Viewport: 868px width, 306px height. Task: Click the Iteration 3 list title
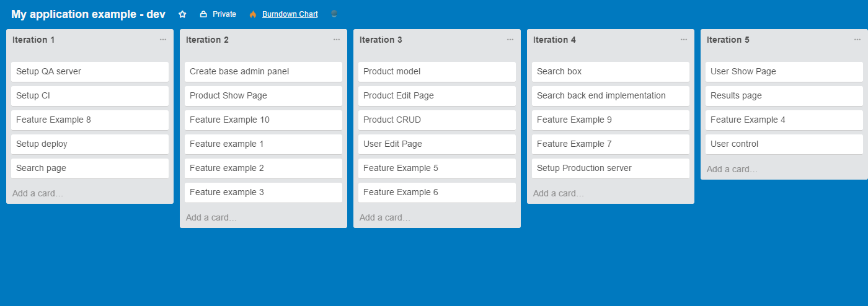pyautogui.click(x=381, y=40)
